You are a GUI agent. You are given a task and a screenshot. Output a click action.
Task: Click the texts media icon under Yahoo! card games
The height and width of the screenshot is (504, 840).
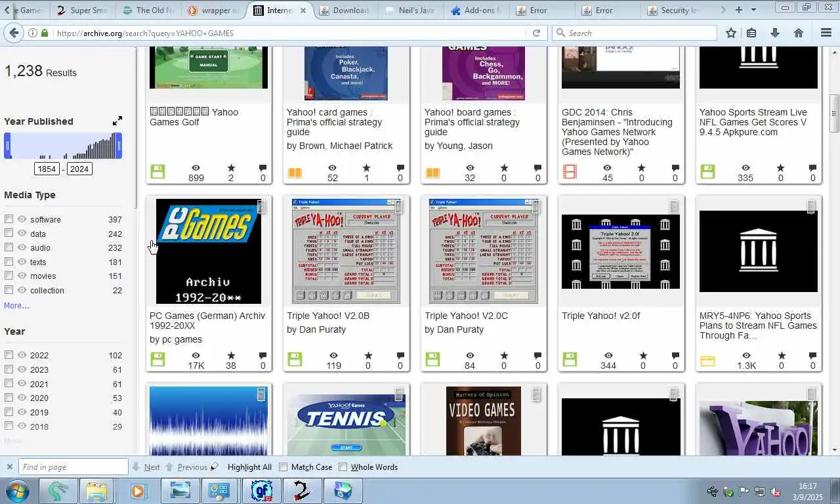tap(295, 173)
